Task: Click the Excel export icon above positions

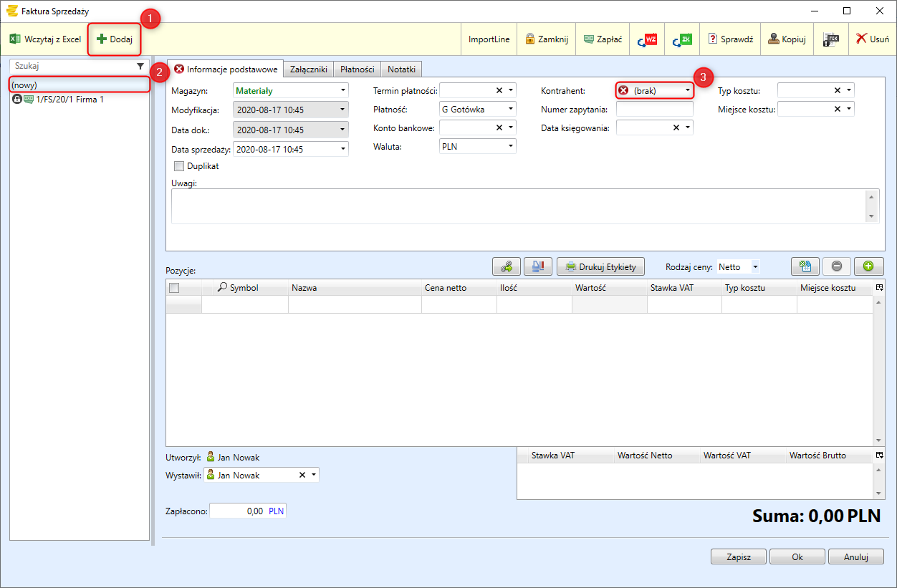Action: tap(805, 266)
